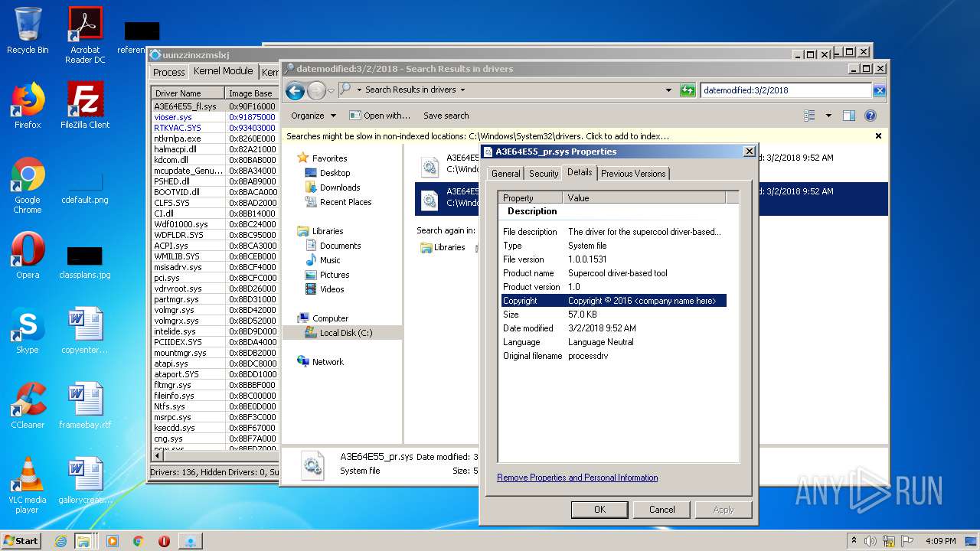The image size is (980, 551).
Task: Launch Opera desktop shortcut
Action: click(x=28, y=256)
